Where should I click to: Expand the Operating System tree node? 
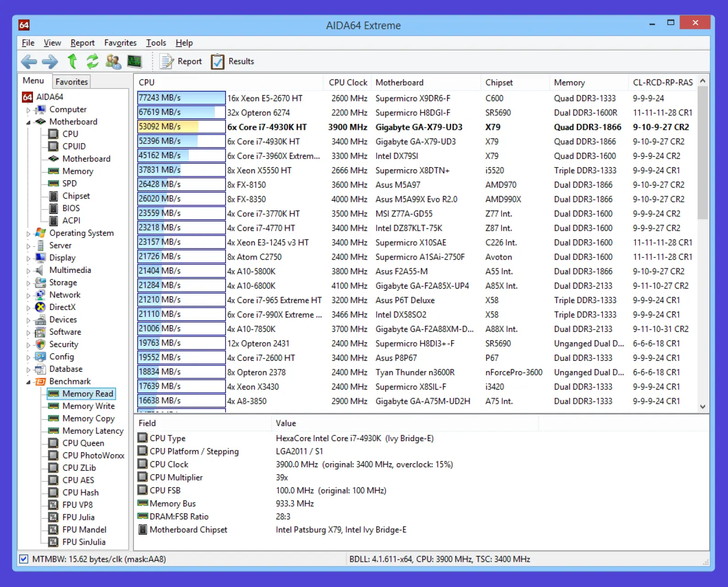(x=28, y=234)
